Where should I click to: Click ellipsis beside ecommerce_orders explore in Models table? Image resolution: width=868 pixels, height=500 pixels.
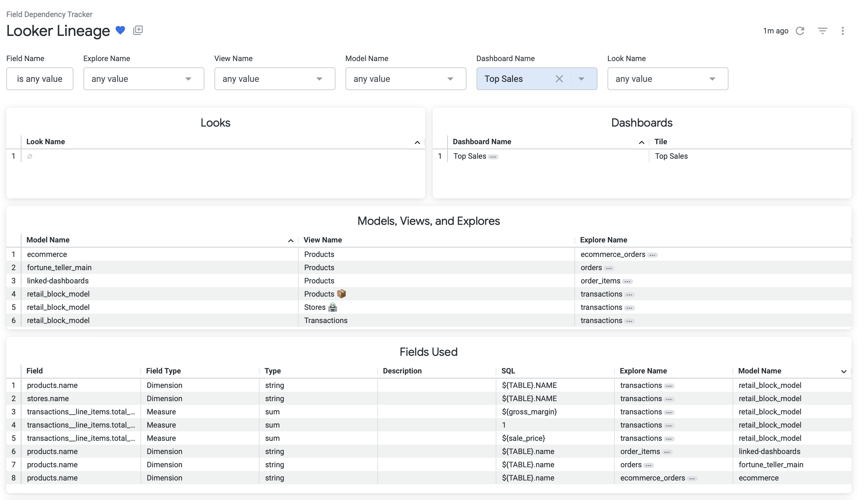pyautogui.click(x=652, y=255)
